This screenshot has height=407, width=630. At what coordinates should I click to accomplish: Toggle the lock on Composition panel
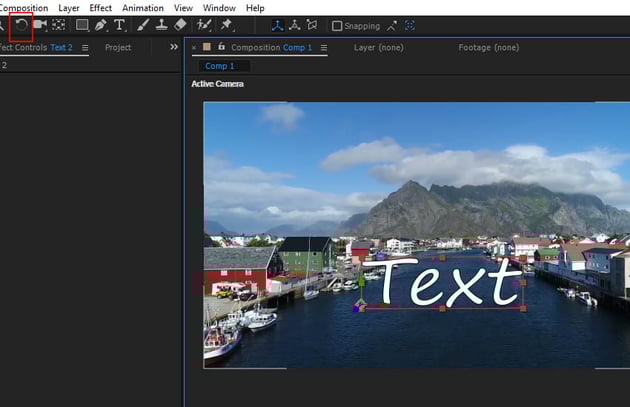(221, 47)
